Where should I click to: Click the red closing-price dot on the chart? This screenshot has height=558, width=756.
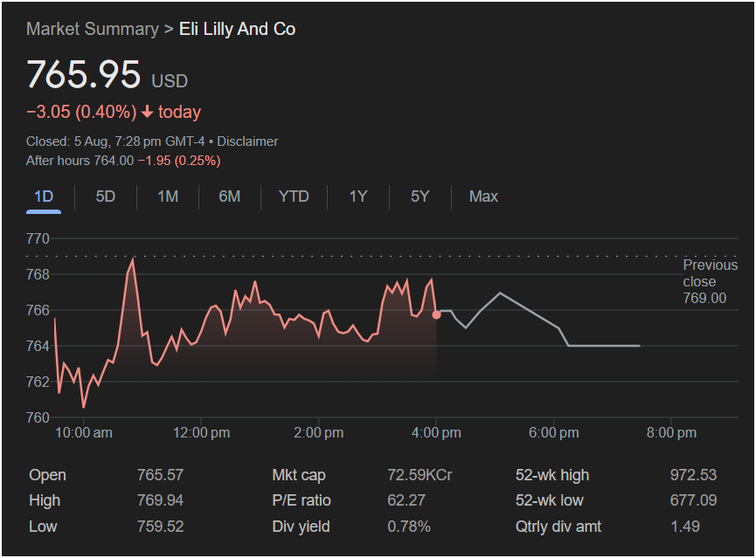tap(437, 314)
